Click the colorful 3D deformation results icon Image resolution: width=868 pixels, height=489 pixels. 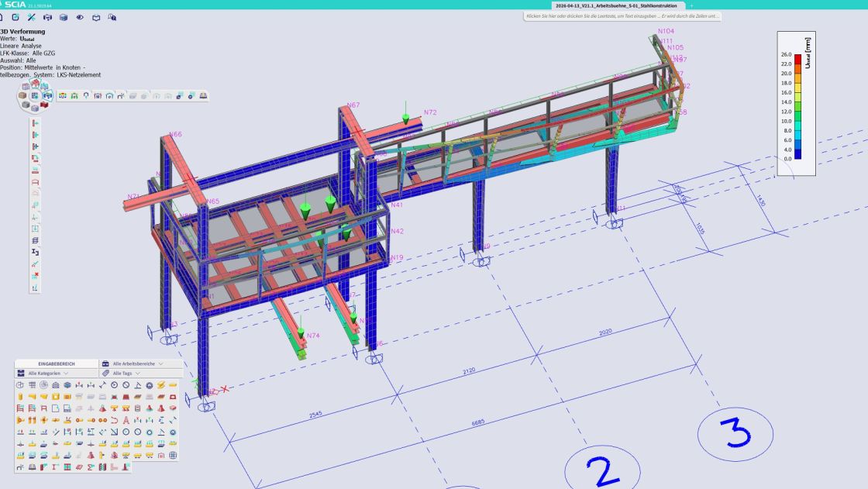63,96
